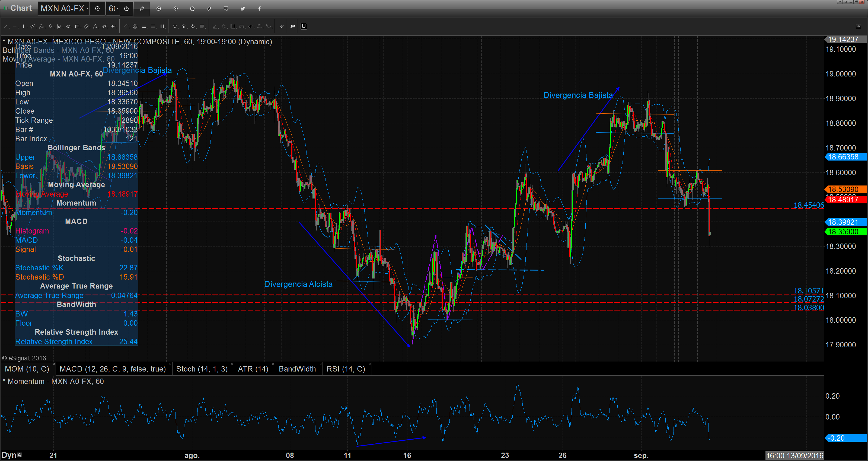
Task: Select the PTI tool icon
Action: tap(260, 26)
